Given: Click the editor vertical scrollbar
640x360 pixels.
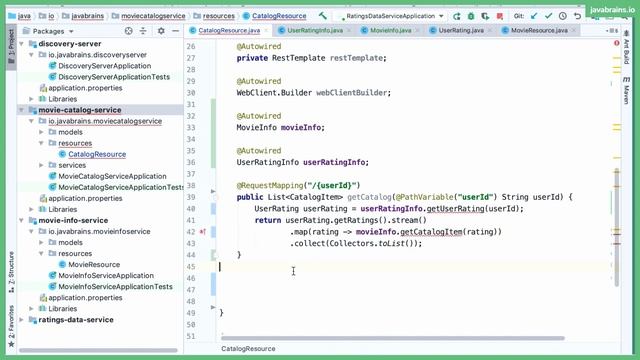Looking at the screenshot, I should [x=616, y=228].
